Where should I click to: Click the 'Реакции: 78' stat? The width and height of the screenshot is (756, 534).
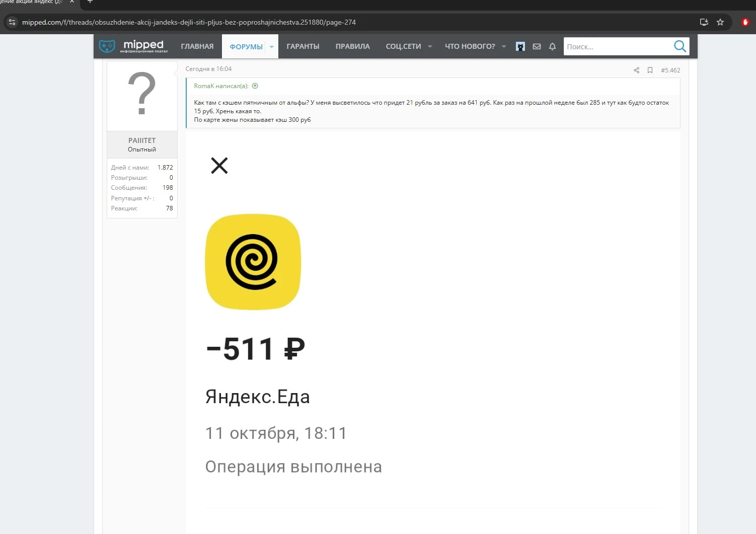point(142,208)
